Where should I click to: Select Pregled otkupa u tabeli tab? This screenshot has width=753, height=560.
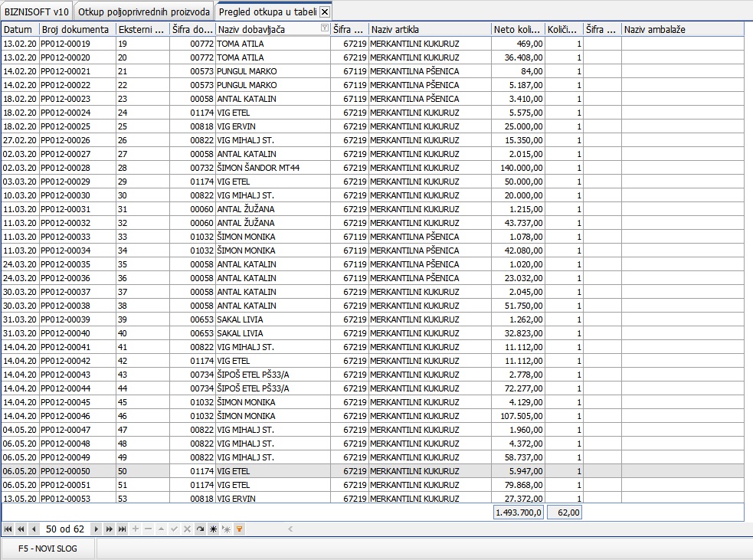(x=267, y=11)
